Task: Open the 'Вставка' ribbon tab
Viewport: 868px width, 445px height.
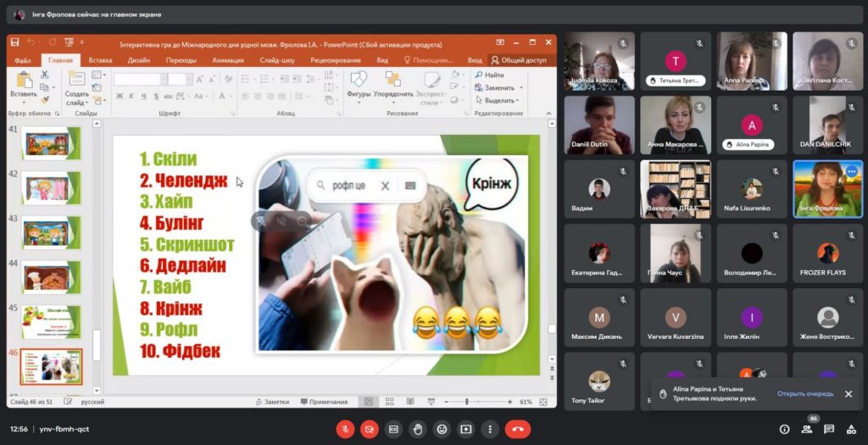Action: click(x=100, y=60)
